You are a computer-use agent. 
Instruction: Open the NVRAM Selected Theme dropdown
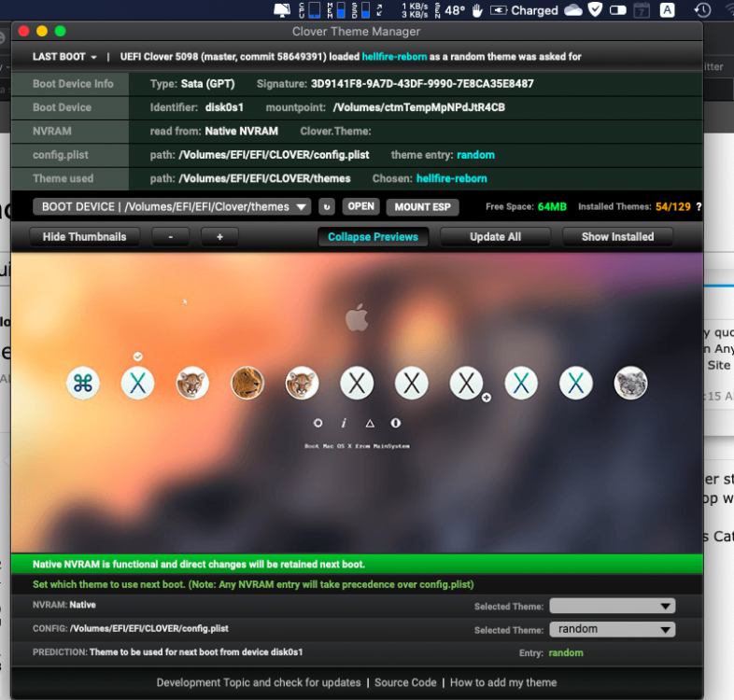click(x=613, y=606)
